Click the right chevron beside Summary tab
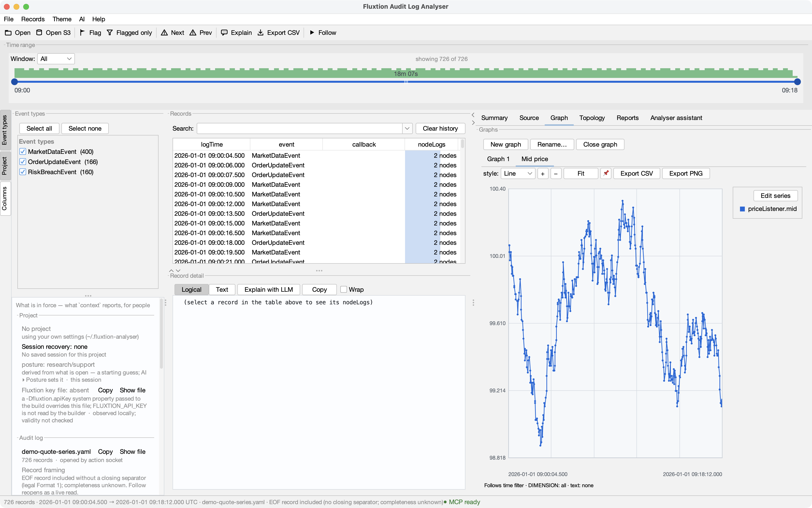 point(473,123)
